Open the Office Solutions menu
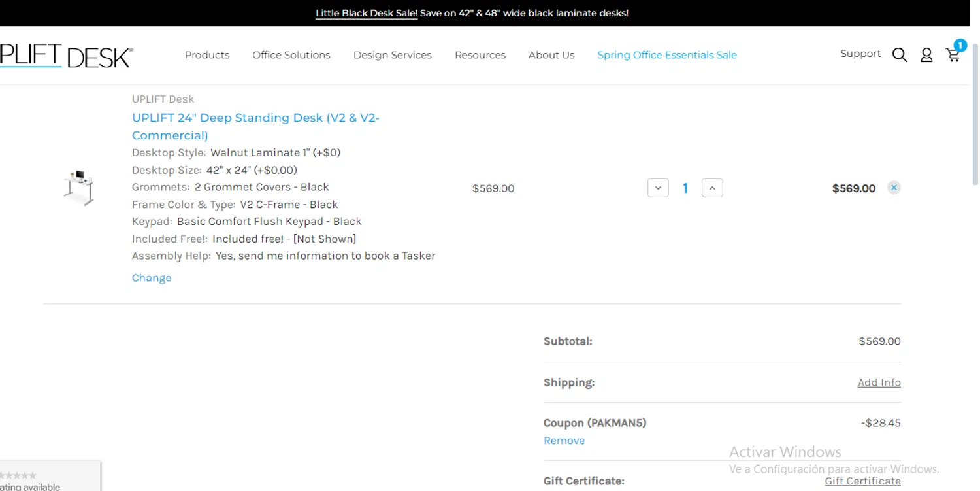This screenshot has width=980, height=491. [291, 55]
